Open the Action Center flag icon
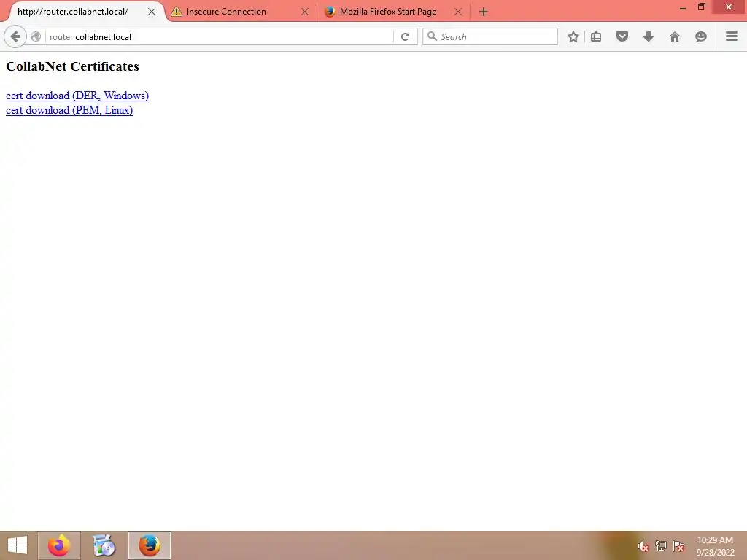The width and height of the screenshot is (747, 560). click(x=678, y=545)
